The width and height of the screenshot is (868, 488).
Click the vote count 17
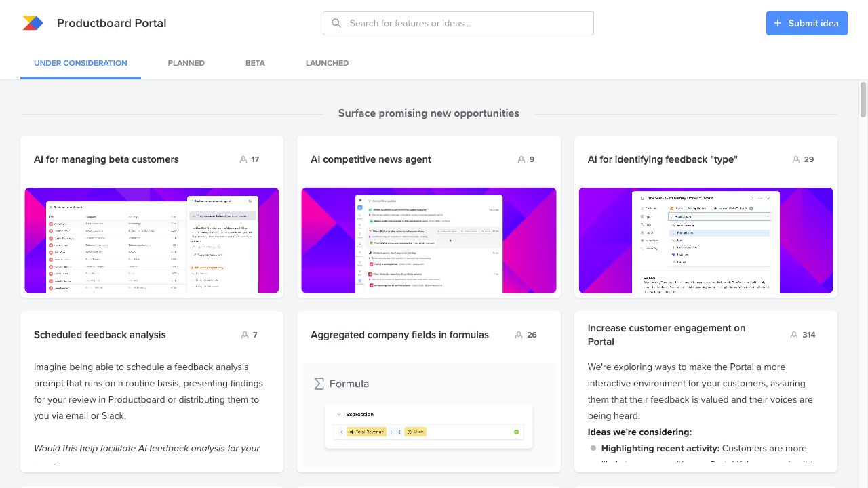(x=255, y=159)
